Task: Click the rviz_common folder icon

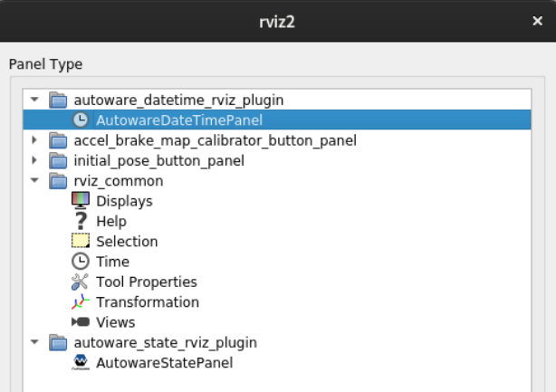Action: [x=58, y=181]
